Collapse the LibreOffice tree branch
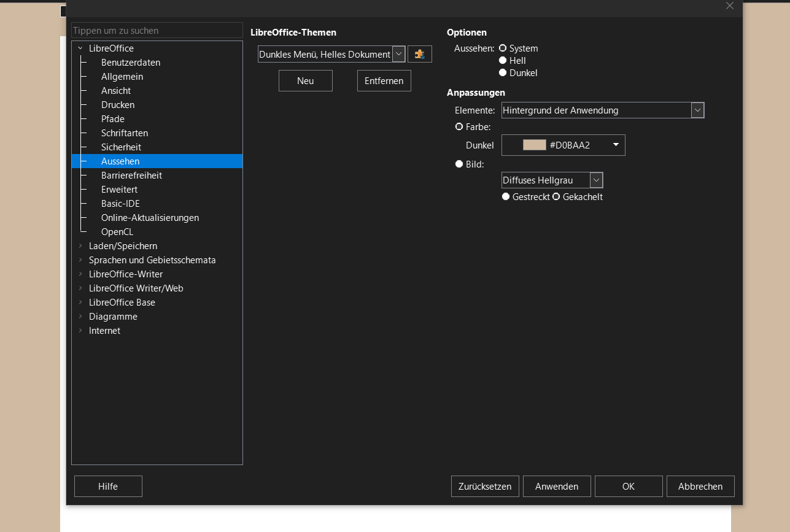This screenshot has height=532, width=790. (79, 48)
